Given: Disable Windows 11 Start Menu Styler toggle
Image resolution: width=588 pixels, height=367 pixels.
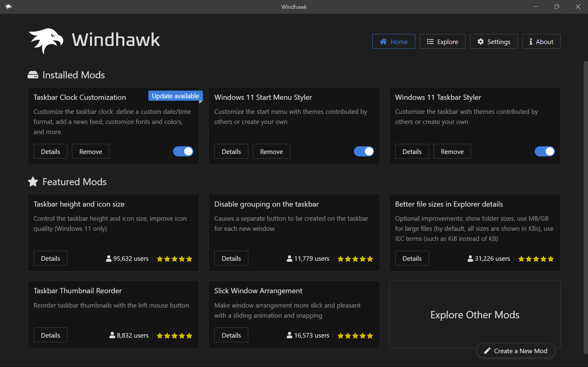Looking at the screenshot, I should point(364,151).
